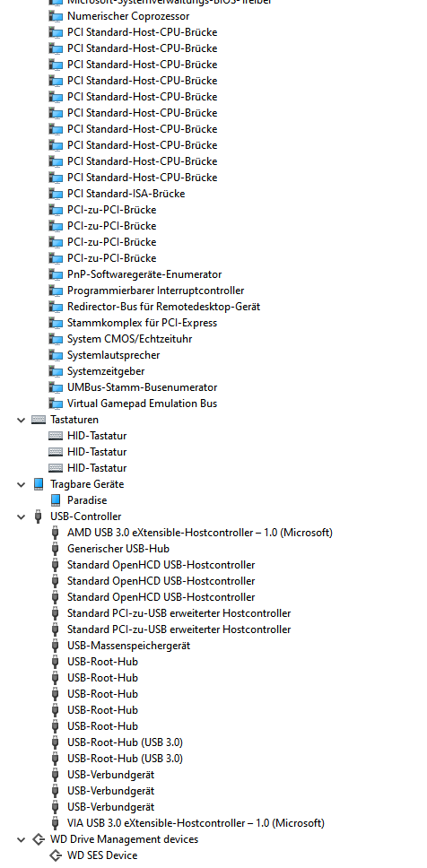
Task: Collapse the Tragbare Geräte category
Action: [x=21, y=484]
